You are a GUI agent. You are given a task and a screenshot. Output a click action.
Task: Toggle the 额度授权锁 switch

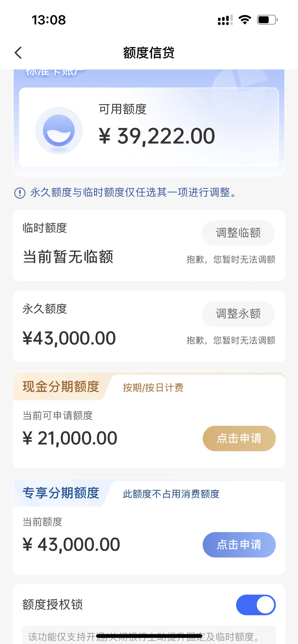(256, 605)
